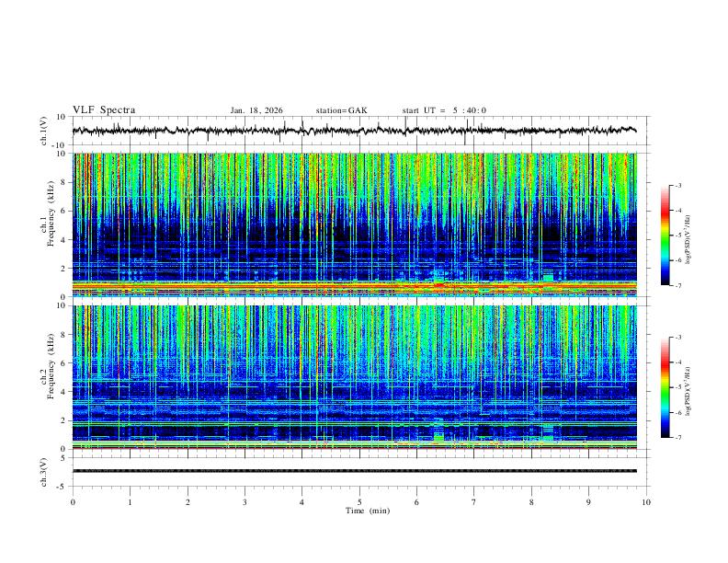Click the "8" kHz tick on ch.2 frequency axis
This screenshot has width=728, height=563.
[63, 335]
